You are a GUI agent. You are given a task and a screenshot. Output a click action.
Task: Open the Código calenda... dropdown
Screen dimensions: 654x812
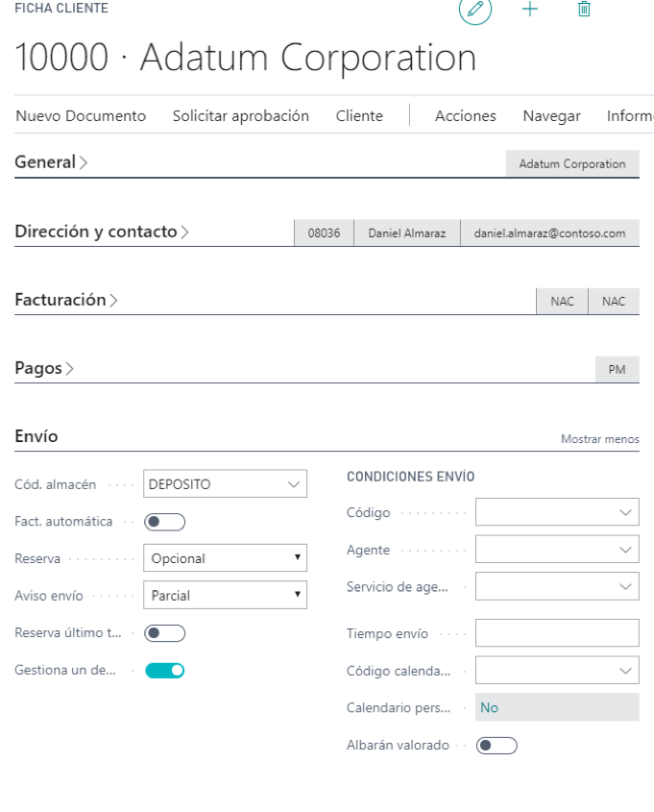tap(557, 670)
